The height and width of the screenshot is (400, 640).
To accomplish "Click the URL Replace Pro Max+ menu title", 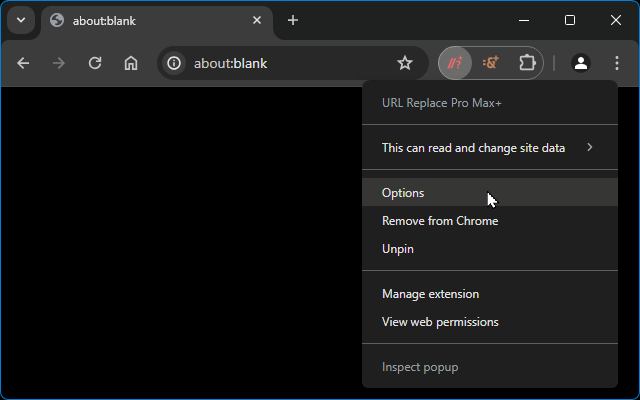I will [x=441, y=103].
